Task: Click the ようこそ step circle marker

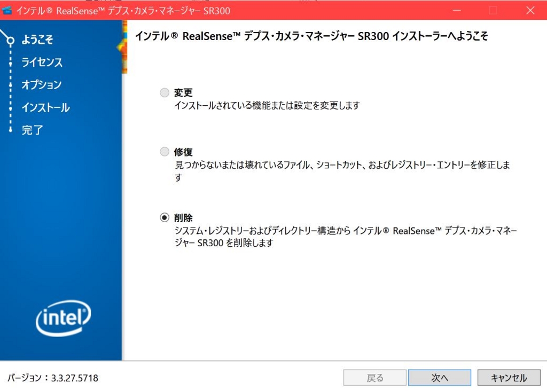Action: click(11, 41)
